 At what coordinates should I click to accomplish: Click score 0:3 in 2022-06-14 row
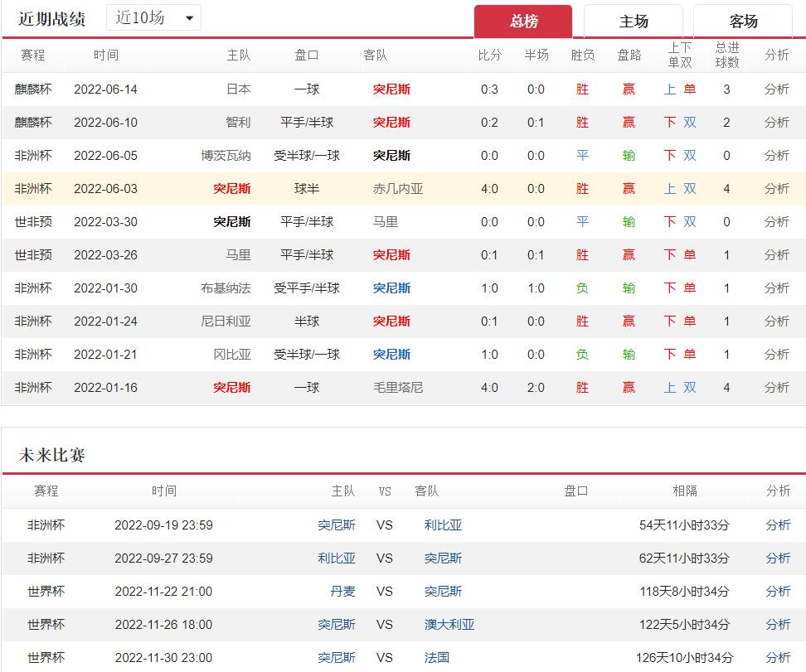(x=489, y=89)
